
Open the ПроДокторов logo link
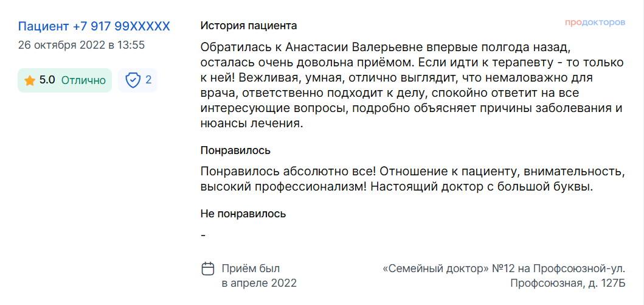click(x=595, y=23)
